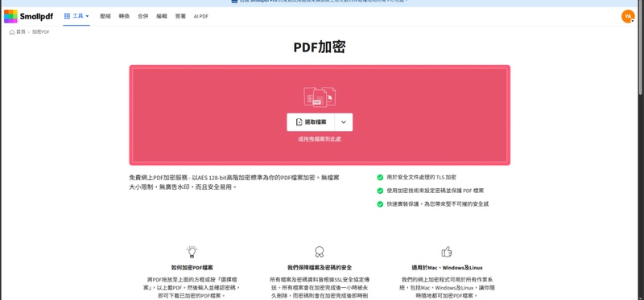644x300 pixels.
Task: Click the light bulb icon above 如何加密PDF檔案
Action: coord(192,252)
